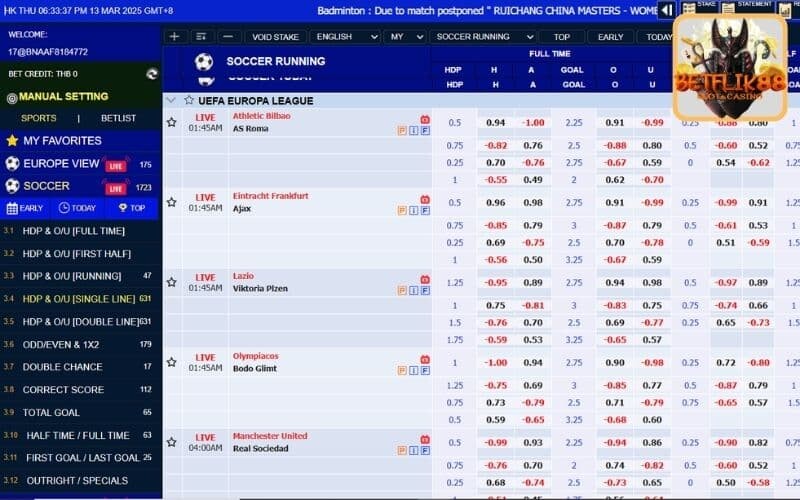Open My Favorites section
The image size is (800, 500).
(81, 141)
